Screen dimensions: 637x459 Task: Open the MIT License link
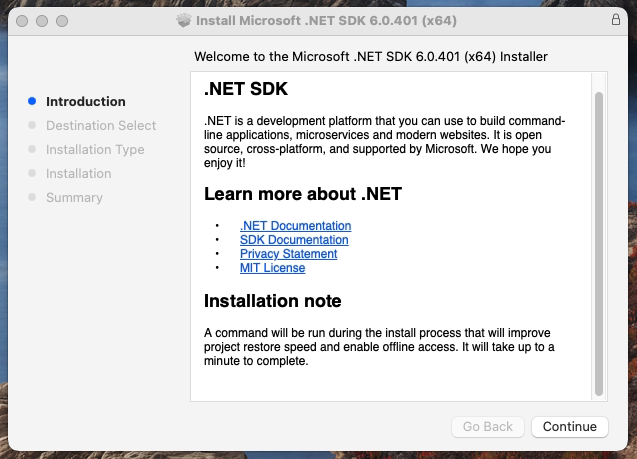click(272, 268)
